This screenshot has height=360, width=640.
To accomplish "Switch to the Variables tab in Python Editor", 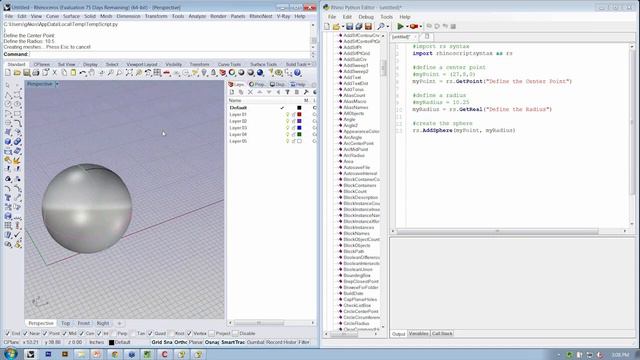I will (x=418, y=334).
